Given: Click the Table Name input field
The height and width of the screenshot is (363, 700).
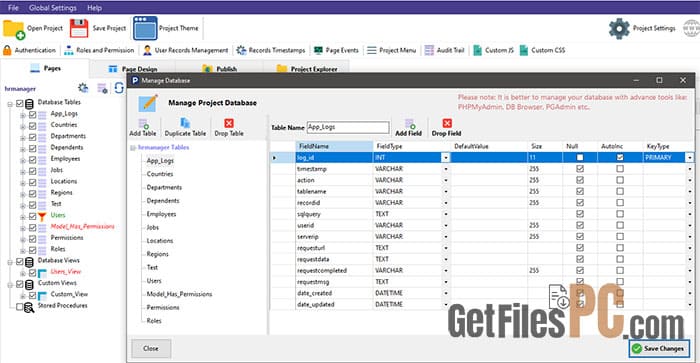Looking at the screenshot, I should point(348,127).
